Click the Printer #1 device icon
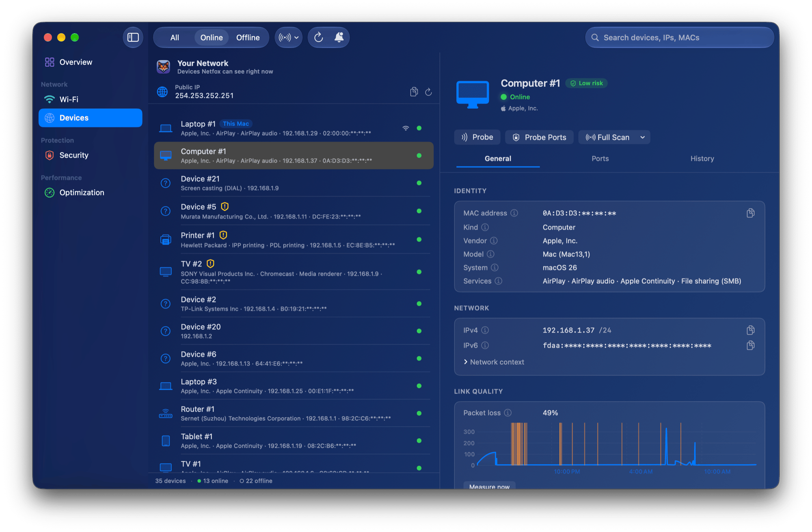This screenshot has height=532, width=812. pos(166,240)
